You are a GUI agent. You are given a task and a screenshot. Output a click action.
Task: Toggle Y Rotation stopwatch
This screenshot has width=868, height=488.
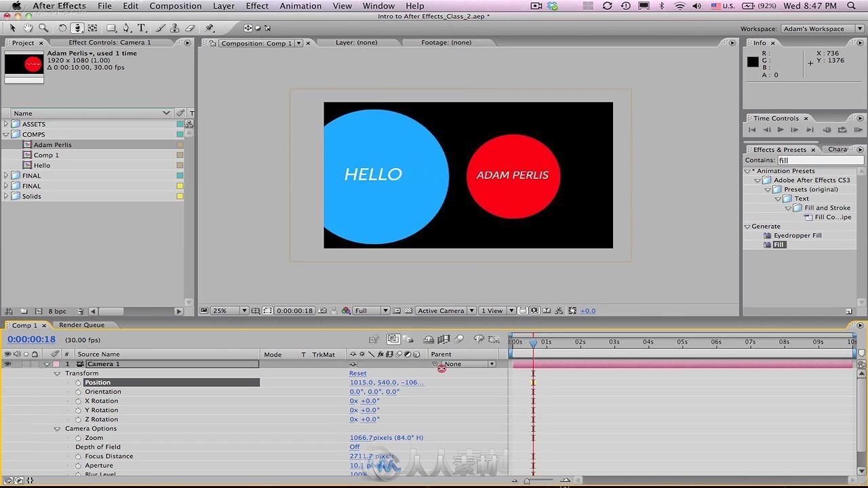tap(78, 410)
